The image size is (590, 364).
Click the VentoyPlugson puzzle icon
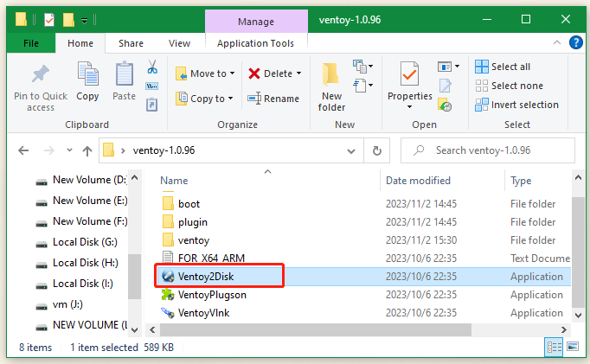coord(168,295)
